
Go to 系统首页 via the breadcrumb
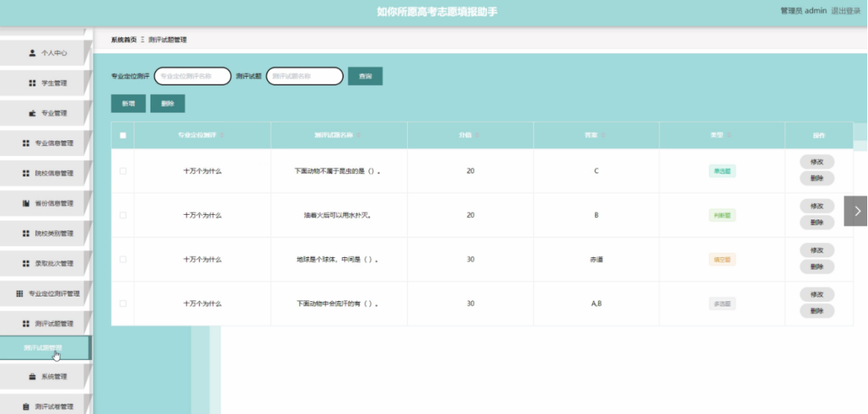point(123,40)
